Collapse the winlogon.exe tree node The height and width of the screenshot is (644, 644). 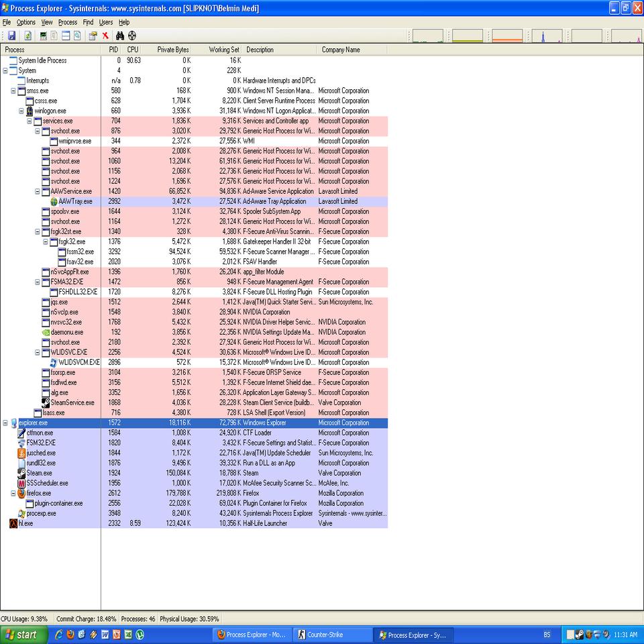[21, 111]
